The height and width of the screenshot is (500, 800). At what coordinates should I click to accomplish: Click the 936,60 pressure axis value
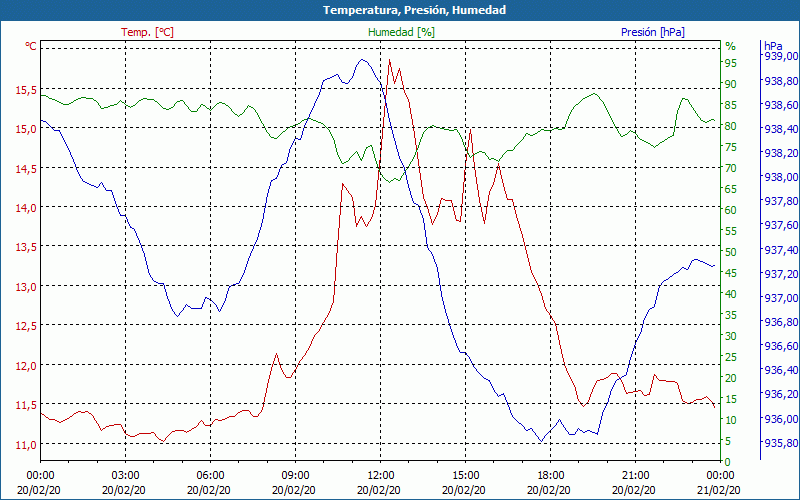point(781,346)
